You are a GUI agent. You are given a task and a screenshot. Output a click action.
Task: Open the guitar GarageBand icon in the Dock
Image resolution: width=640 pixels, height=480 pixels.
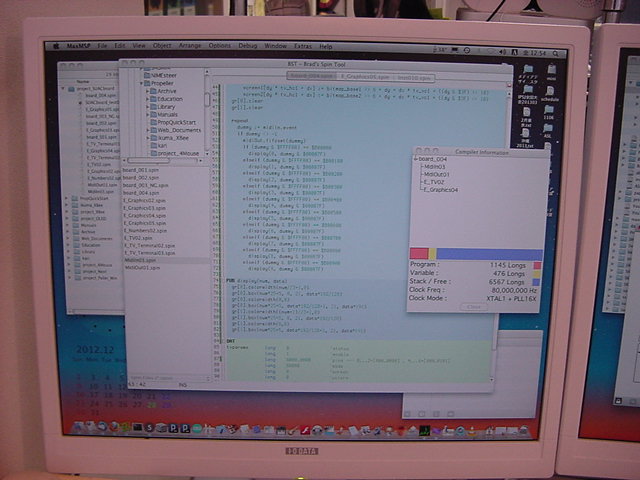point(293,430)
